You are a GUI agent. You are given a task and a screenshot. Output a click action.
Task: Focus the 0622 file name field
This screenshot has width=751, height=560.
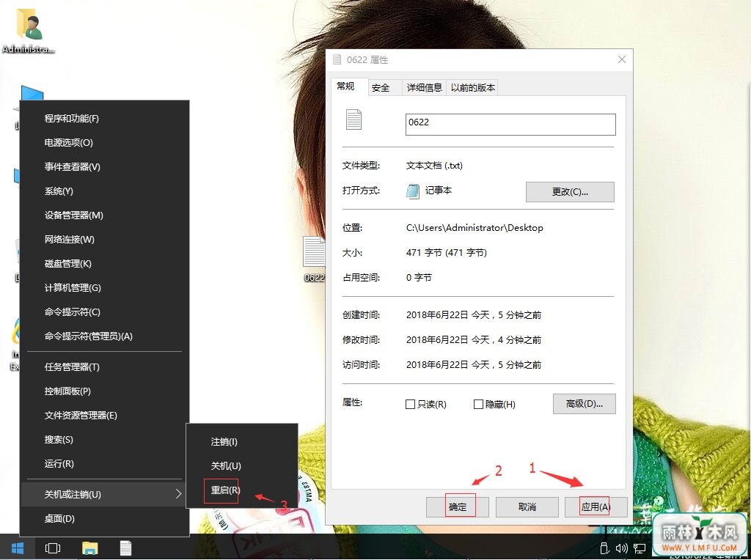[510, 125]
